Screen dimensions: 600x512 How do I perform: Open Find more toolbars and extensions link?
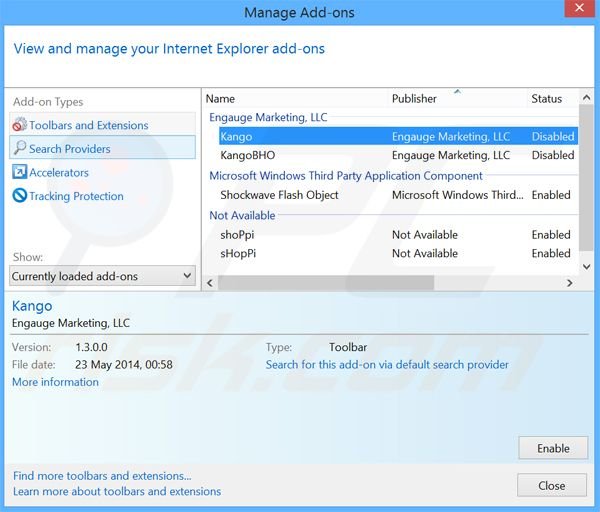coord(102,476)
